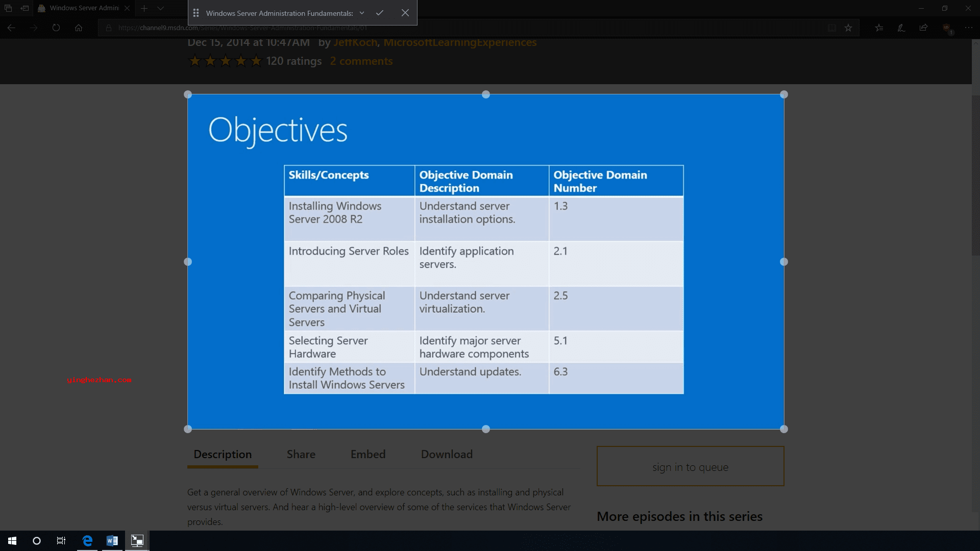Click the clip title text field

click(x=279, y=13)
